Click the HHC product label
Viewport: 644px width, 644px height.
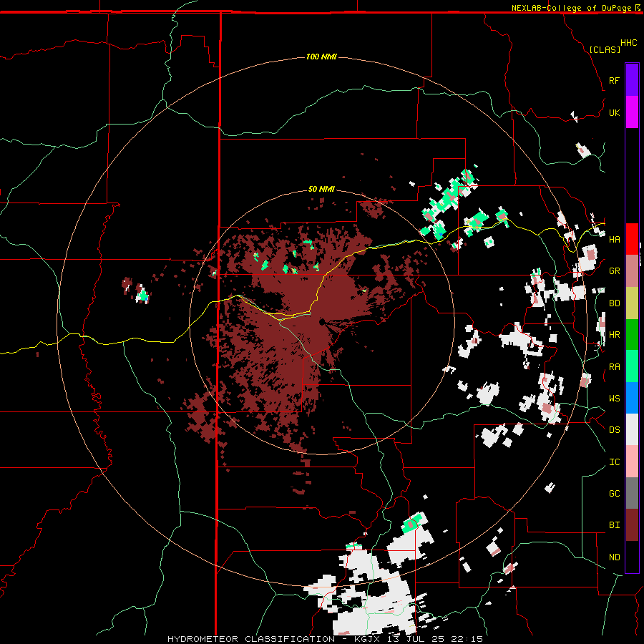(x=629, y=43)
